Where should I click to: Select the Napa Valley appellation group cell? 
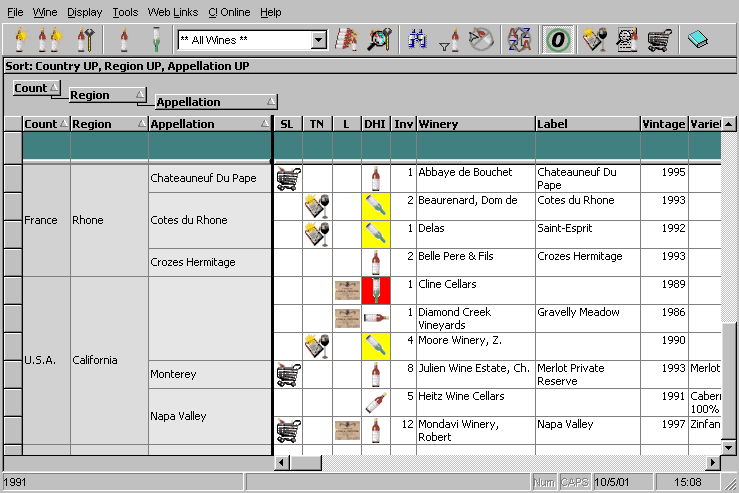[x=210, y=416]
